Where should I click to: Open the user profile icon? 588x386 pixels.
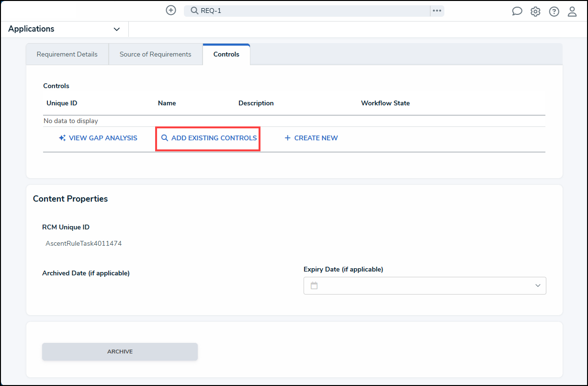coord(572,11)
